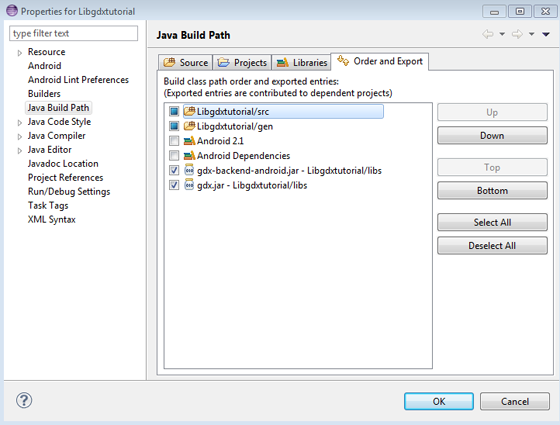Open Javadoc Location page
This screenshot has width=560, height=425.
pos(63,164)
